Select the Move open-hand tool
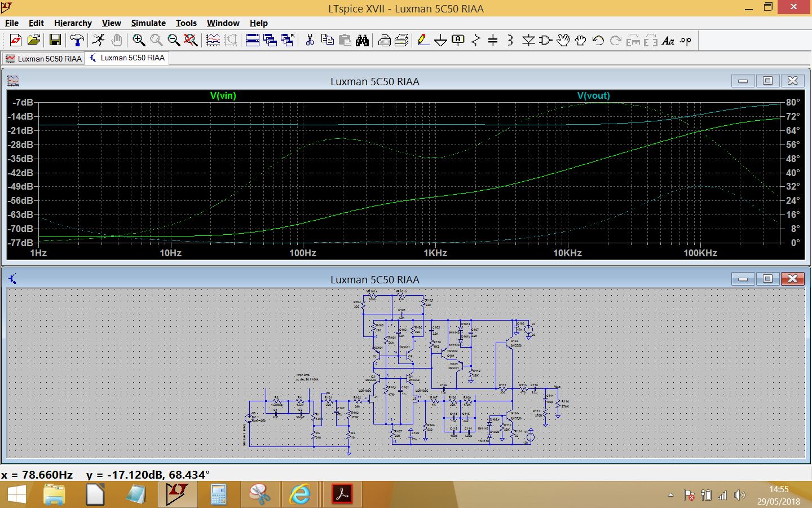This screenshot has width=812, height=508. 563,40
